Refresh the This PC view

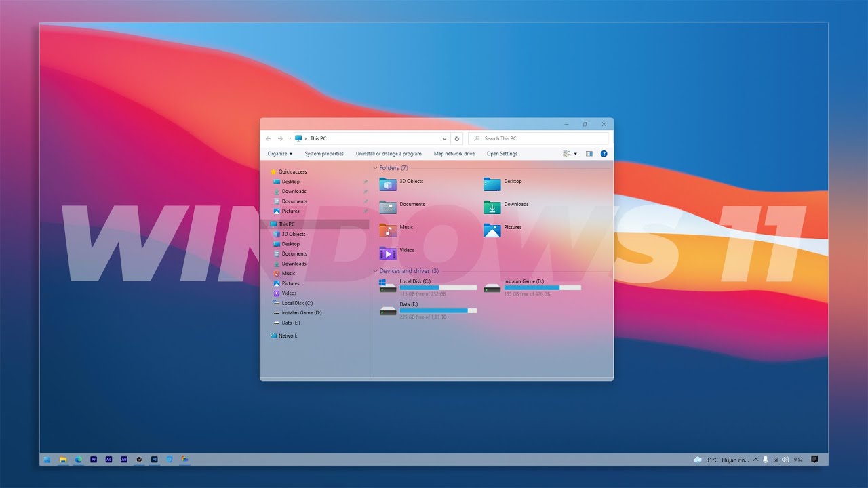457,138
